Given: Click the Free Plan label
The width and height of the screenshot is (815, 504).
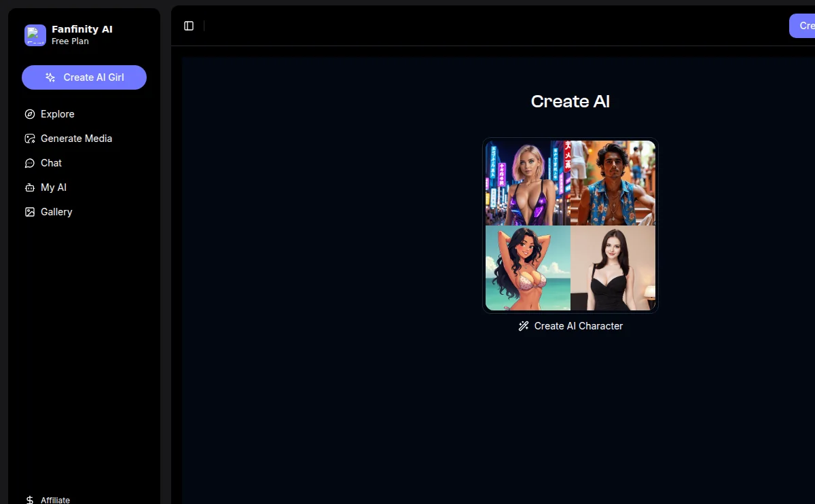Looking at the screenshot, I should pyautogui.click(x=70, y=41).
